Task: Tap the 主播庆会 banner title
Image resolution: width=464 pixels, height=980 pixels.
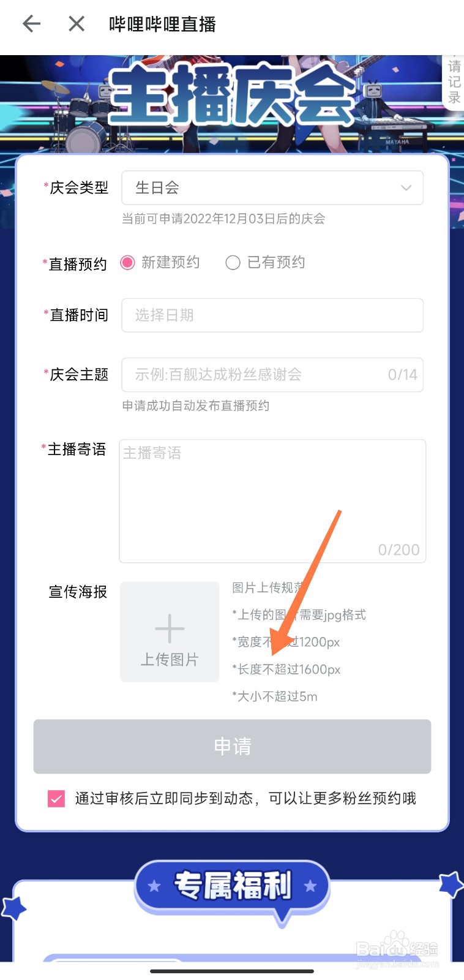Action: click(x=232, y=95)
